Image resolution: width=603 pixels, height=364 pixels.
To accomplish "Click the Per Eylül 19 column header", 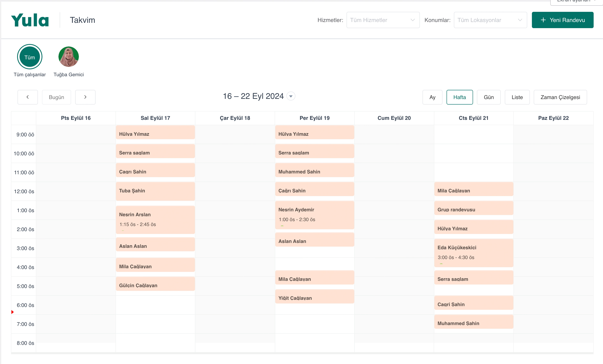I will point(315,118).
